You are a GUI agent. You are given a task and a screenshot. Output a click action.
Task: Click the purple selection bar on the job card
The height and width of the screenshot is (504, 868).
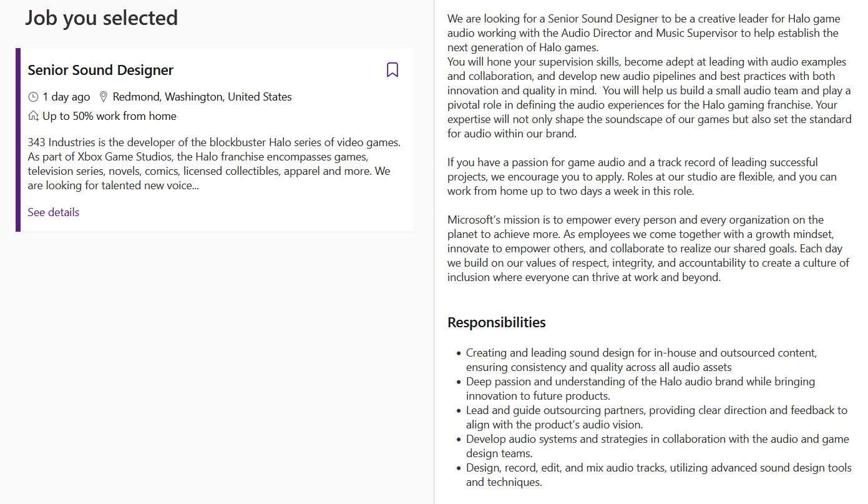pyautogui.click(x=18, y=140)
